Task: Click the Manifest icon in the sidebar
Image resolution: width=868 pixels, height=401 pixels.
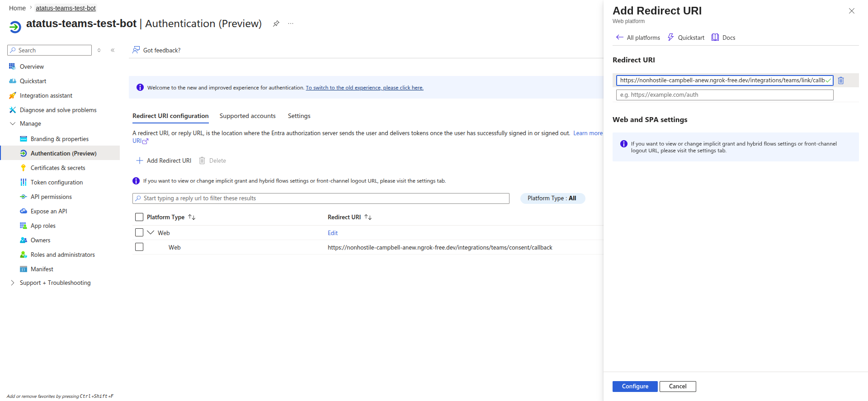Action: click(x=24, y=269)
